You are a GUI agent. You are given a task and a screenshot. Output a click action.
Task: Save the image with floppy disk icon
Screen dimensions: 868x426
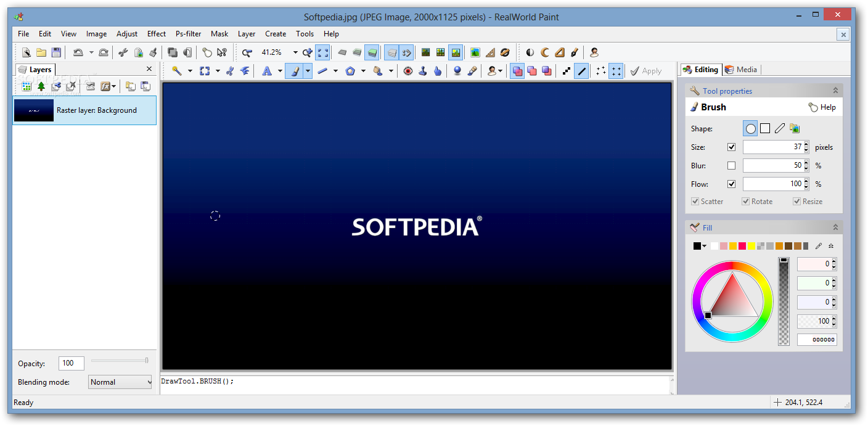pyautogui.click(x=56, y=52)
